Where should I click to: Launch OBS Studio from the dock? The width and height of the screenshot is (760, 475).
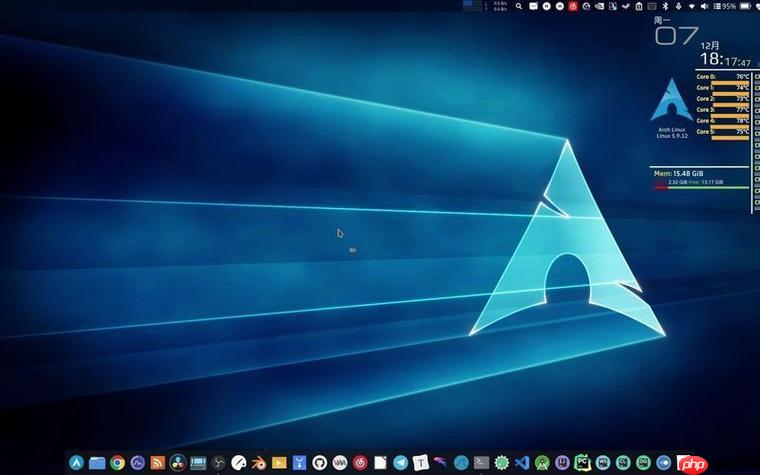(x=218, y=463)
